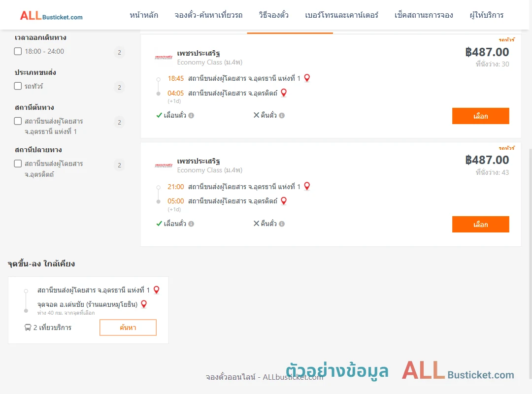
Task: Click เพชรประเสริฐ operator logo in 18:45 trip
Action: (x=164, y=57)
